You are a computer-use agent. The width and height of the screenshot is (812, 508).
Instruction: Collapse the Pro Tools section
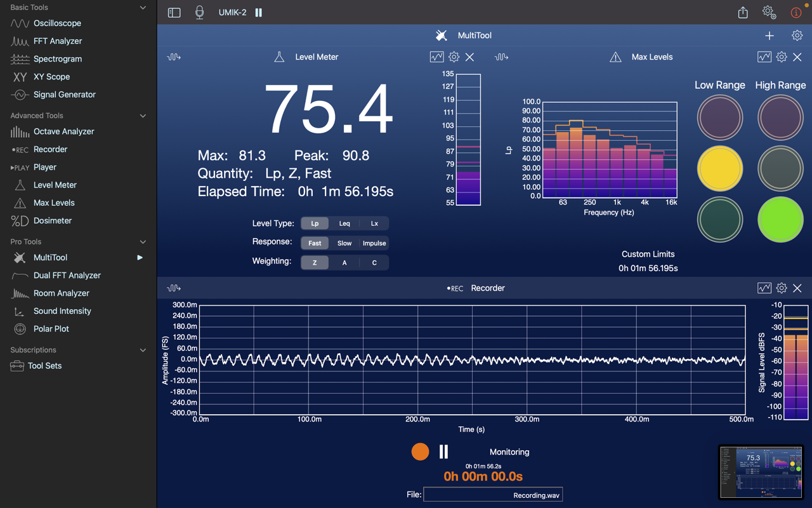click(143, 242)
